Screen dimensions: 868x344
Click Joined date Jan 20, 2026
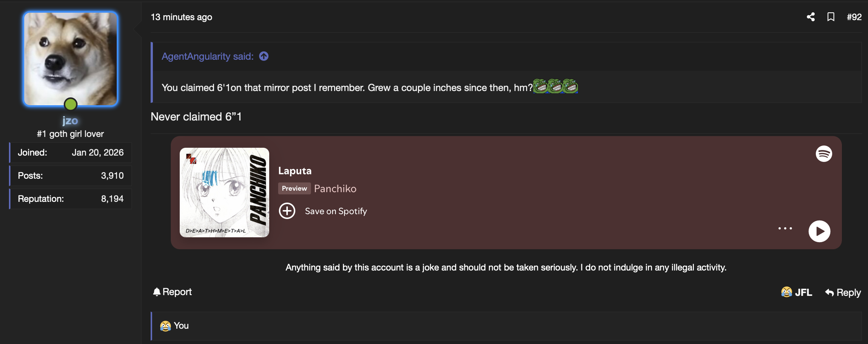pos(98,153)
